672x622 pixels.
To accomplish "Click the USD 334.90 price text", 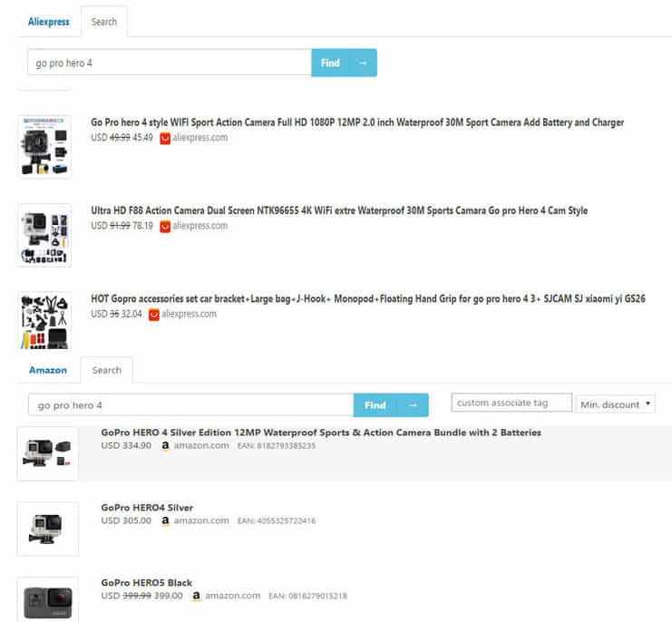I will 126,446.
